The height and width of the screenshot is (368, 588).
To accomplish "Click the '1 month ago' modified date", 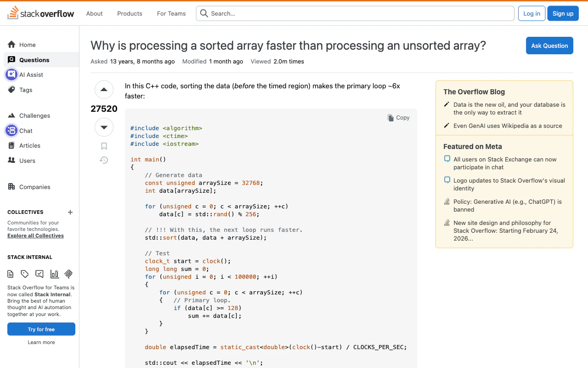I will [x=226, y=61].
